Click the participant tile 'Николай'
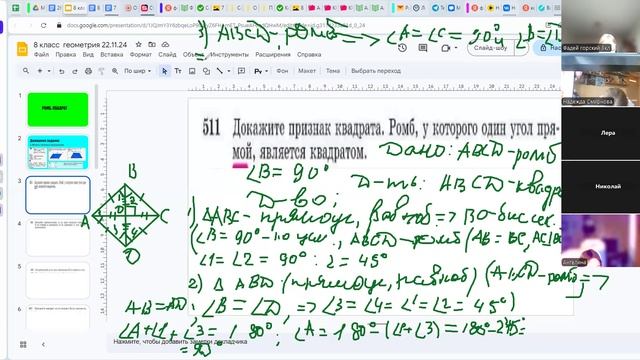 601,186
